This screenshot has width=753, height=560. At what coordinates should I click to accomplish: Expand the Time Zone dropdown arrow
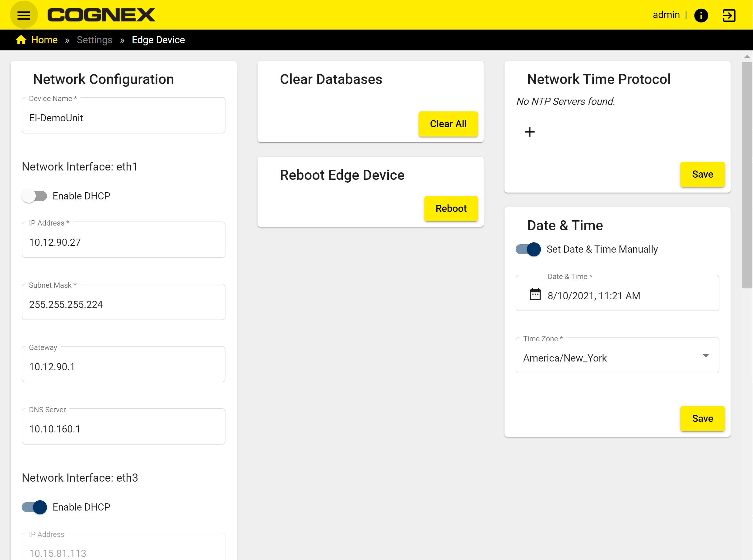pyautogui.click(x=705, y=356)
